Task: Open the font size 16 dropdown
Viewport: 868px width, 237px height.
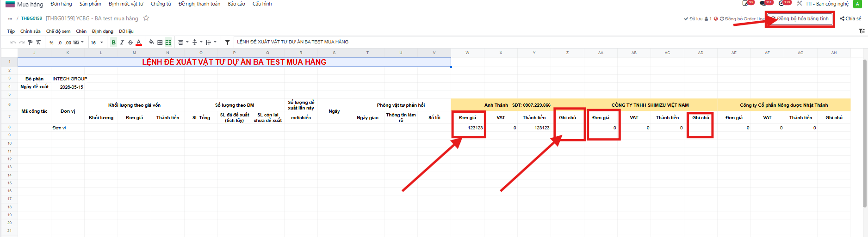Action: (97, 43)
